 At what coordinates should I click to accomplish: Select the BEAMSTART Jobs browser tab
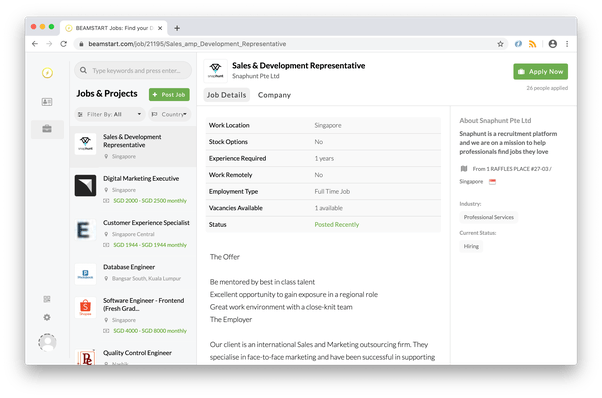pos(114,28)
